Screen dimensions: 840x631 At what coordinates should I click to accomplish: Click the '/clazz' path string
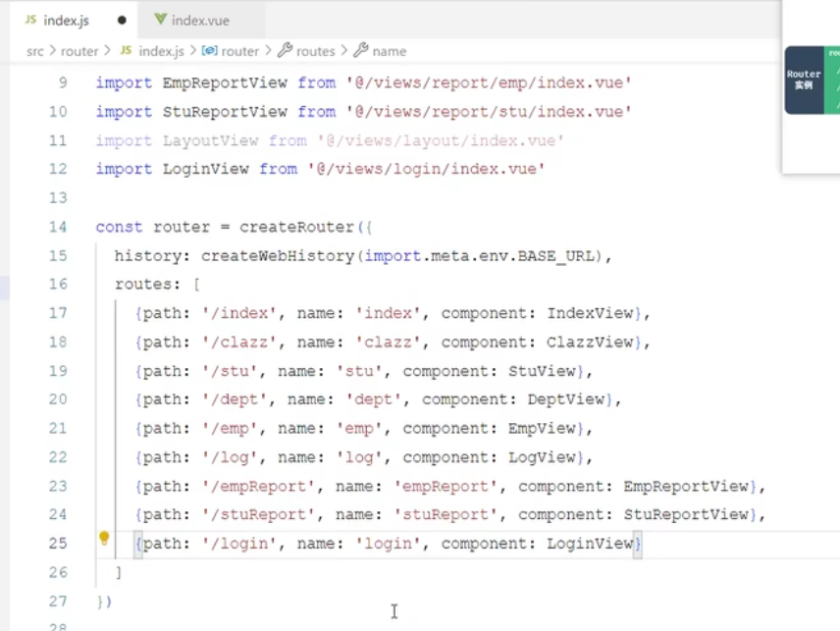tap(239, 342)
